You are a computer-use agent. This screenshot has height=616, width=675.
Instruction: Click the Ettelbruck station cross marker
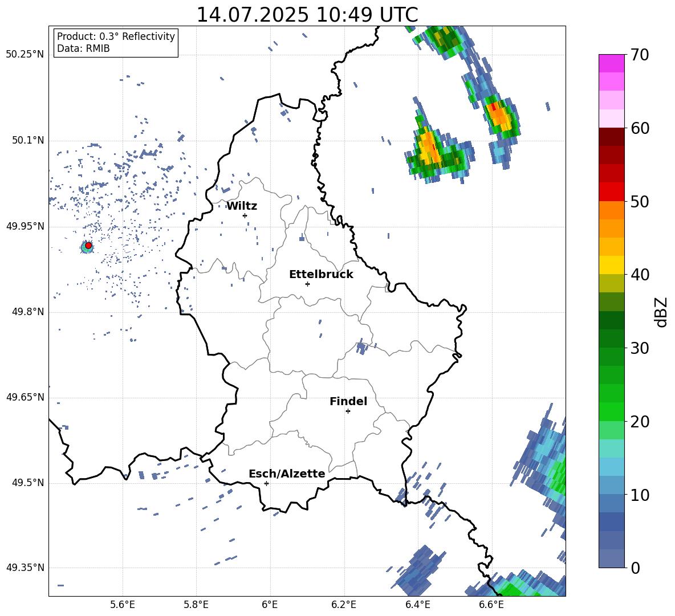click(x=307, y=284)
